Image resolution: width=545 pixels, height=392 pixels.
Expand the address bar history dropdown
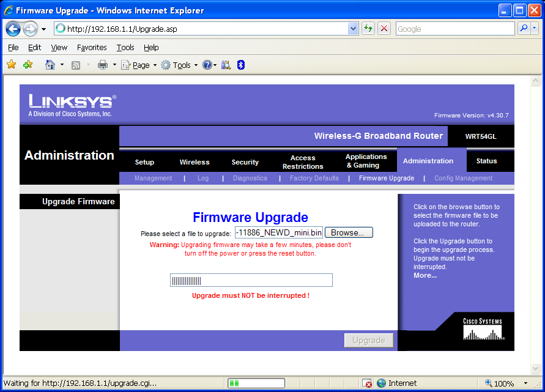click(353, 29)
